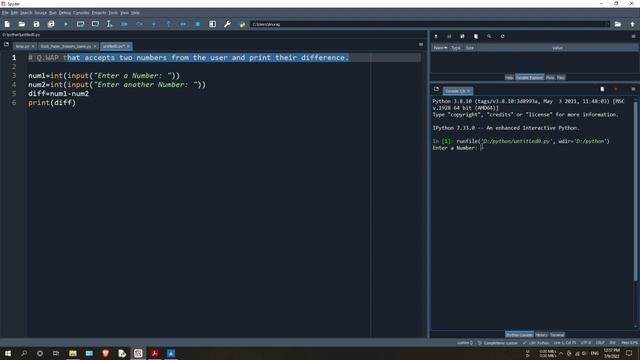Click Completions status in status bar
Screen dimensions: 640x360
[x=498, y=343]
